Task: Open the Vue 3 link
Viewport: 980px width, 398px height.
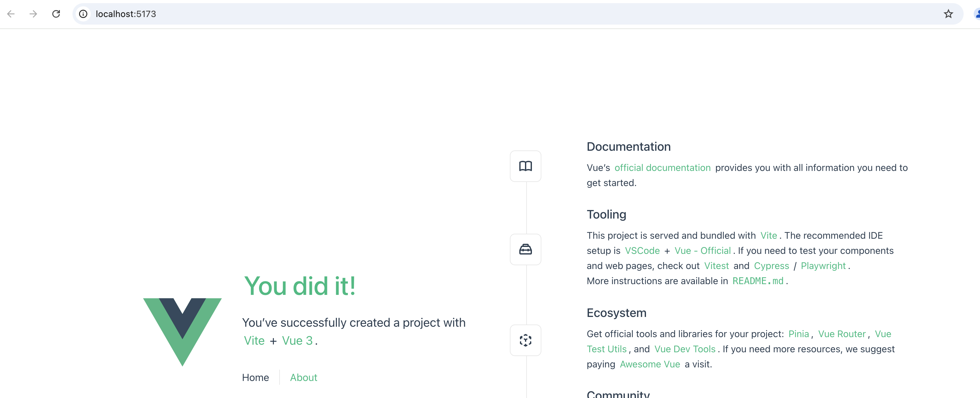Action: (x=297, y=341)
